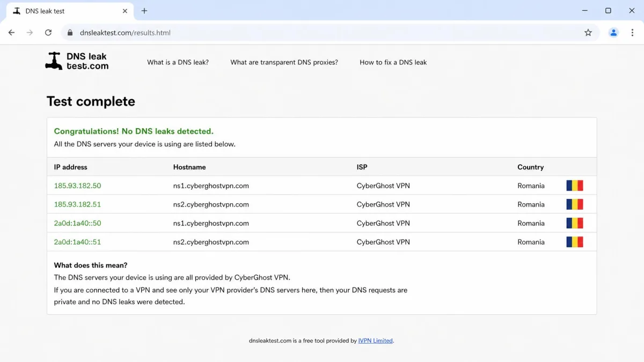644x362 pixels.
Task: Click CyberGhost VPN ISP in the 2a0d:1a40::51 row
Action: click(x=383, y=242)
